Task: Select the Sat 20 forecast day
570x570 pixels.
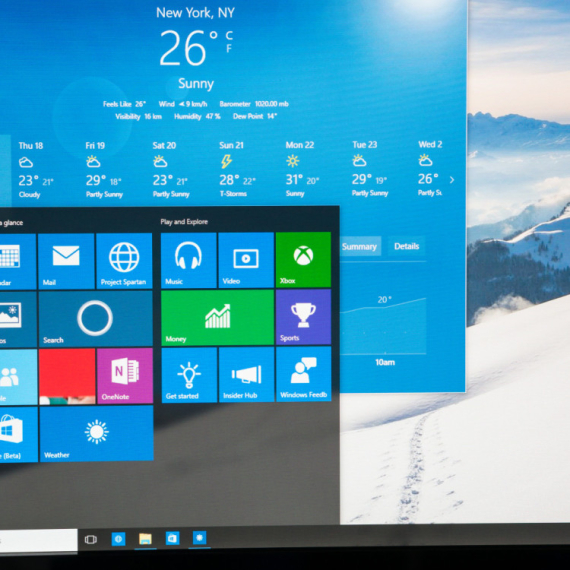Action: pyautogui.click(x=171, y=169)
